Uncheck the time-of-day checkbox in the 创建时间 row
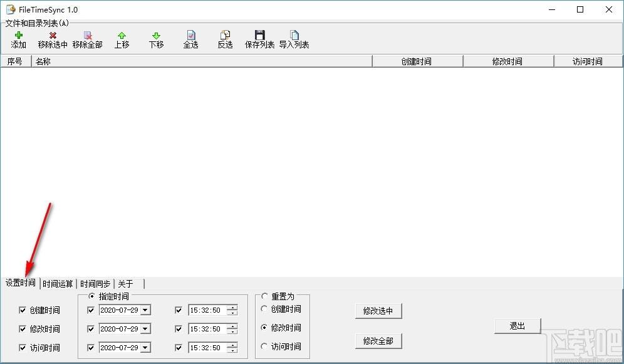This screenshot has height=364, width=624. coord(179,310)
